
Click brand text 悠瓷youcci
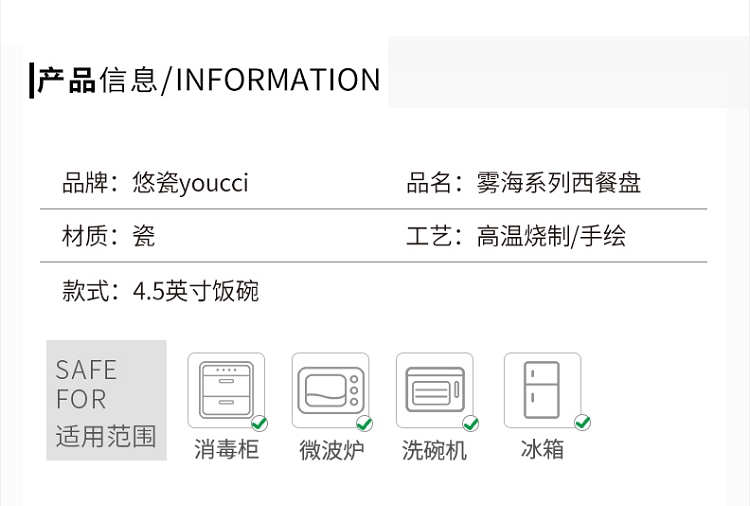(190, 183)
